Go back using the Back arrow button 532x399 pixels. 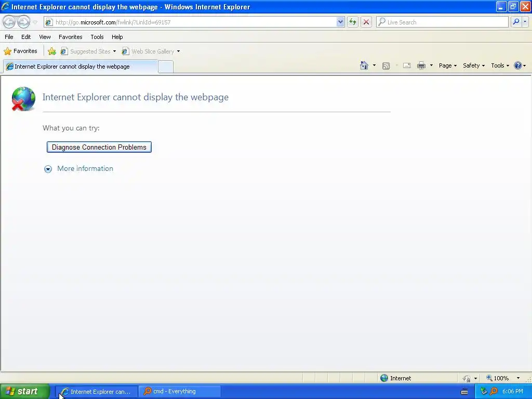pyautogui.click(x=9, y=22)
